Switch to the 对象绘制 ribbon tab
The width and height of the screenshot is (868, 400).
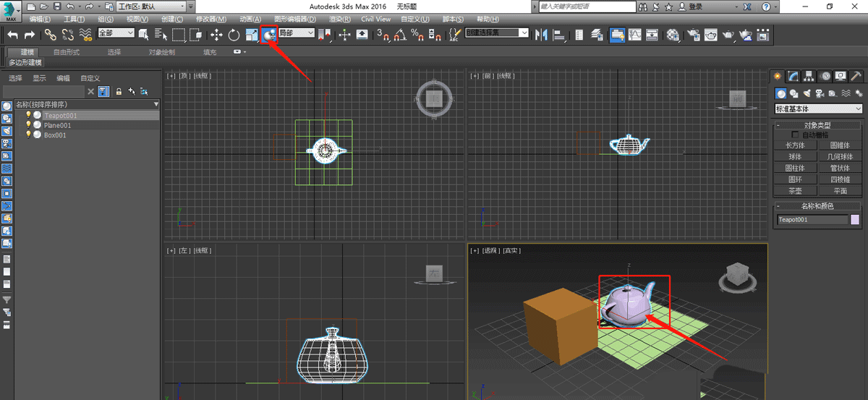(x=162, y=52)
